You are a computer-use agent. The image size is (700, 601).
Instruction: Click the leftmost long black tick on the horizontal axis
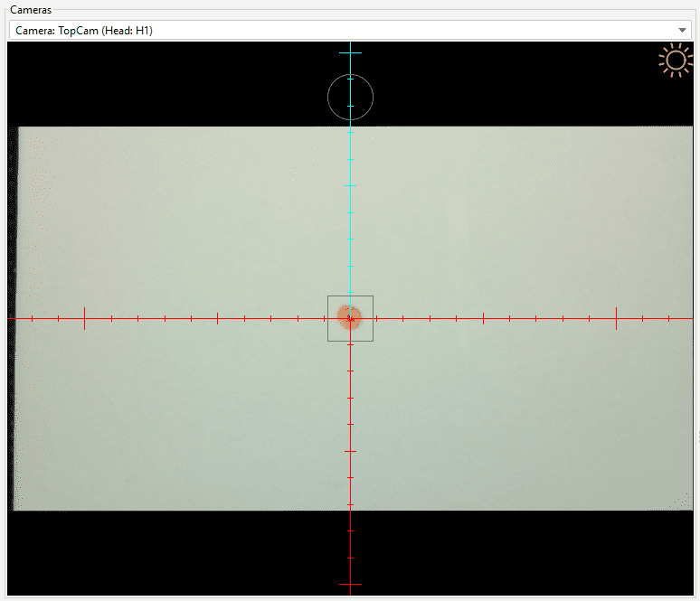[84, 318]
